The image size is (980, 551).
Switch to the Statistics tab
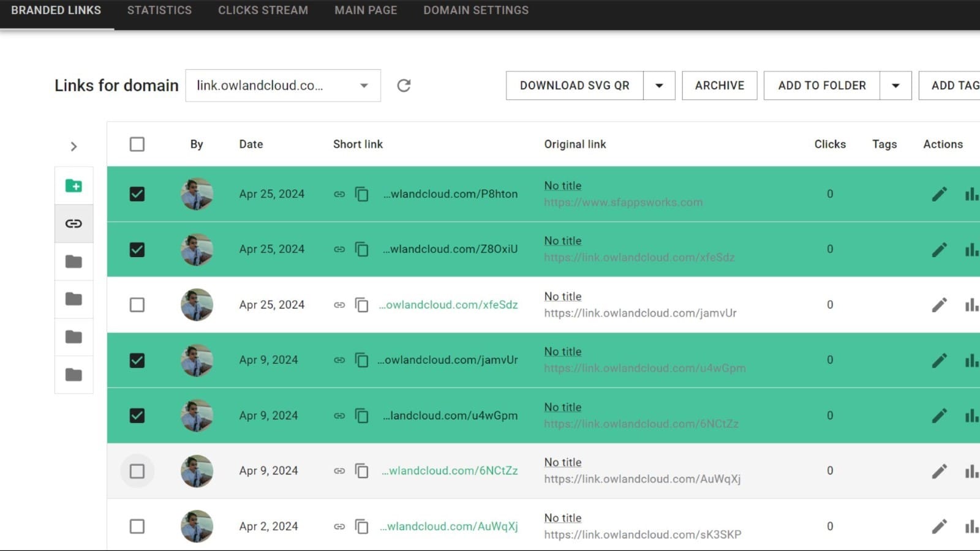click(159, 10)
